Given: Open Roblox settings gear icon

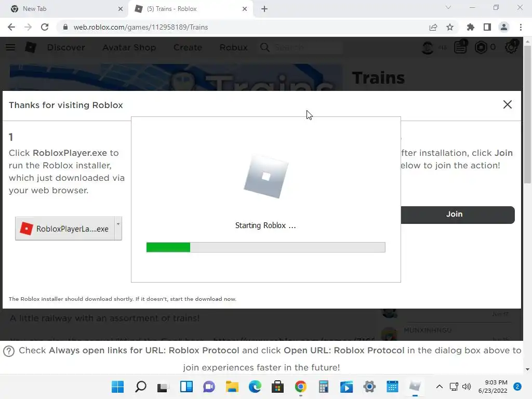Looking at the screenshot, I should 511,47.
